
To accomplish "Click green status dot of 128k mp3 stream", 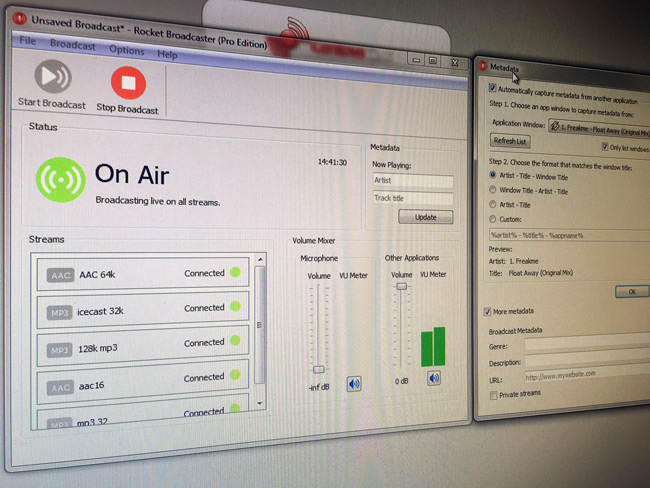I will [235, 340].
